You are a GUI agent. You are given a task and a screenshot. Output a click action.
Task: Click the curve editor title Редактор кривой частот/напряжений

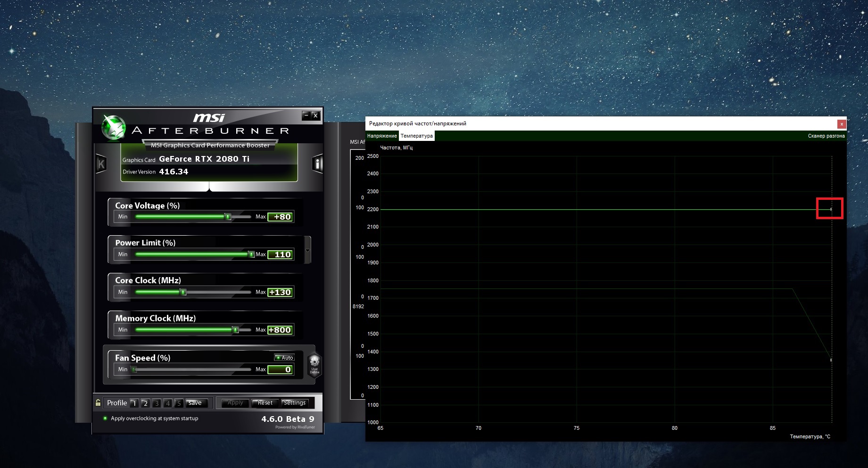pyautogui.click(x=418, y=123)
